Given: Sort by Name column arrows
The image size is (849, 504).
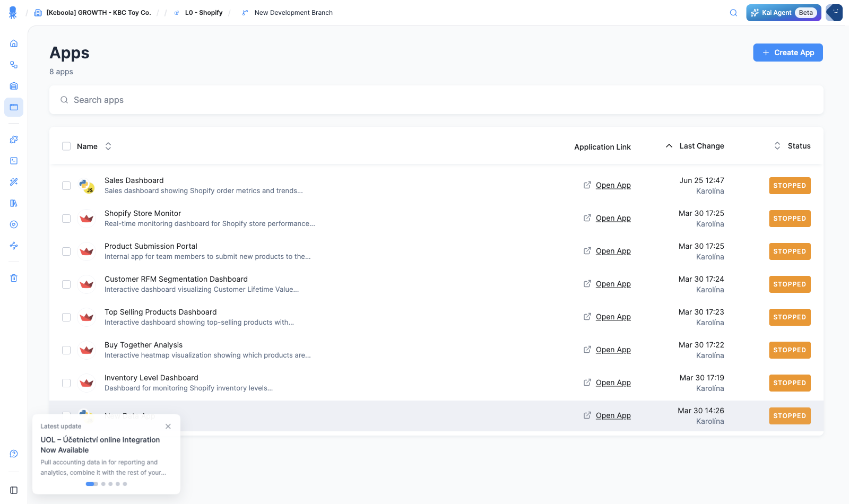Looking at the screenshot, I should coord(108,146).
